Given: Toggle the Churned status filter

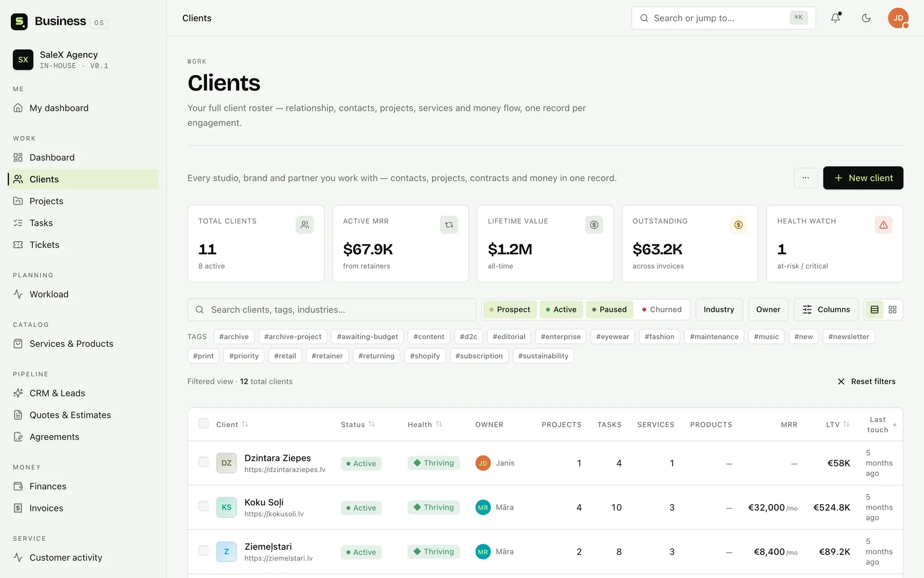Looking at the screenshot, I should [662, 309].
